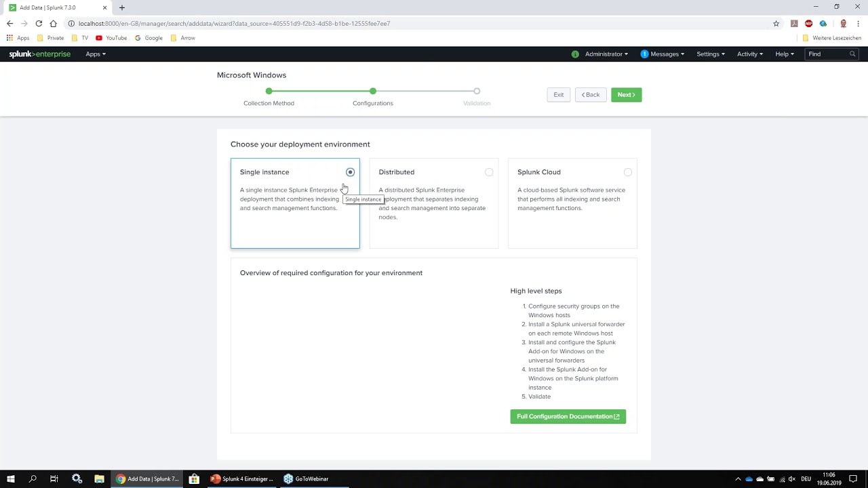The width and height of the screenshot is (868, 488).
Task: Click the 'Microsoft Windows' page title
Action: tap(252, 75)
